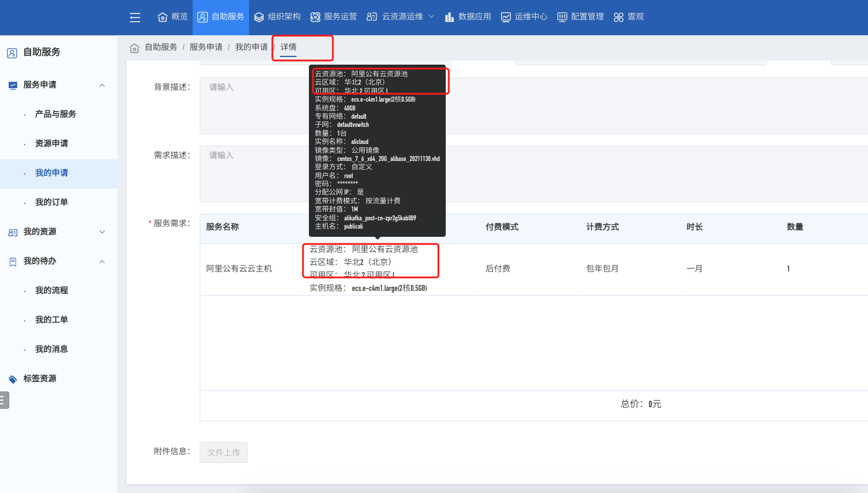This screenshot has width=868, height=493.
Task: Click the 包年包月 cell in table
Action: 603,269
